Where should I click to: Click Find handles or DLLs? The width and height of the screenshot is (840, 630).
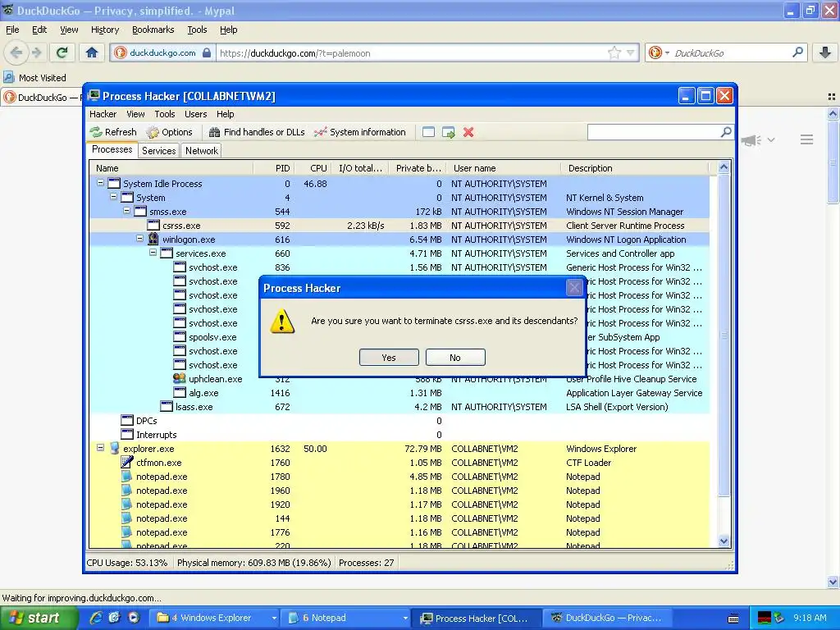[257, 132]
